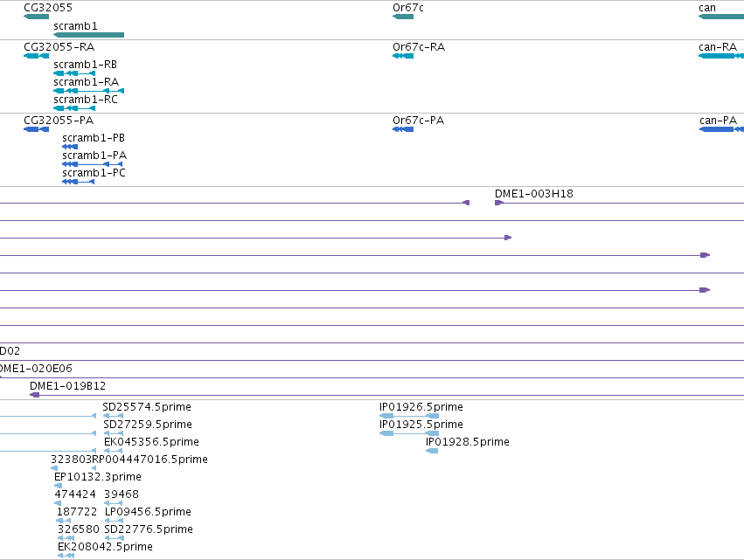Screen dimensions: 744x560
Task: Select clone DME1-020E06 label
Action: pyautogui.click(x=36, y=369)
